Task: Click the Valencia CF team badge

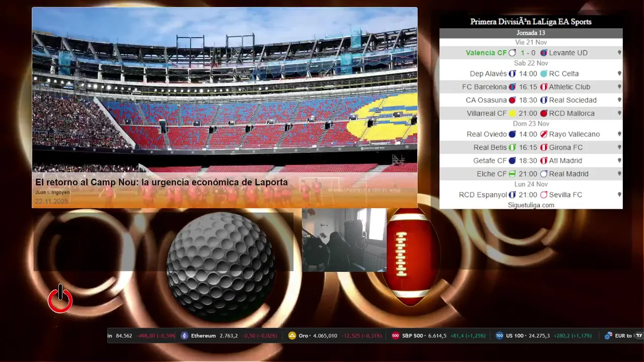Action: (x=512, y=53)
